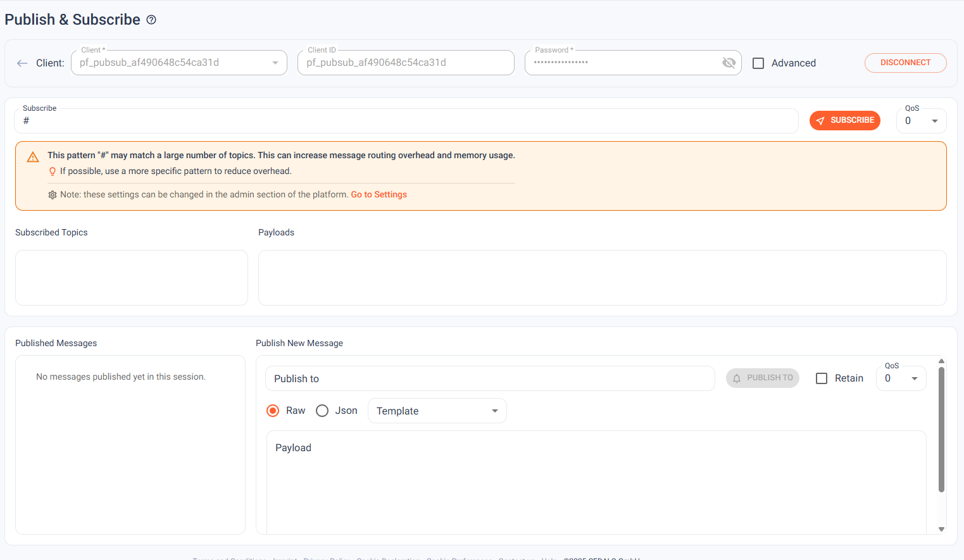Click the Subscribed Topics list box
Viewport: 964px width, 560px height.
tap(132, 278)
